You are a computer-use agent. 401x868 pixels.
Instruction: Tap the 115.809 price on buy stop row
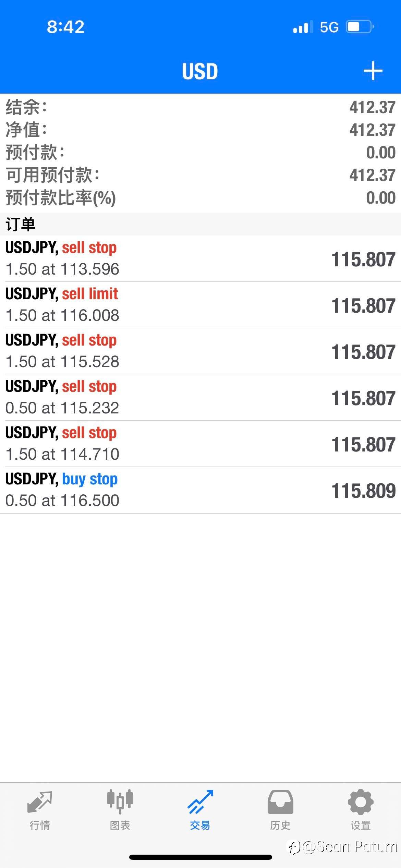coord(363,491)
